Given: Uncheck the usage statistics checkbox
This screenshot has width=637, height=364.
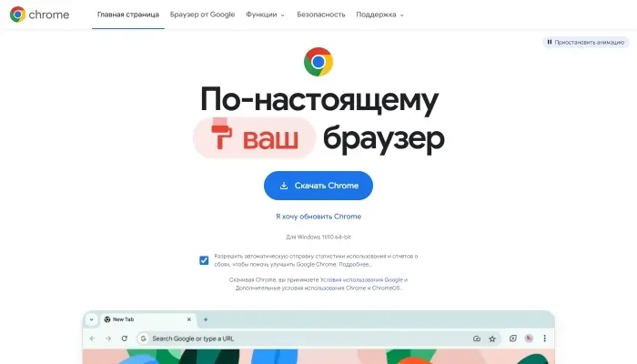Looking at the screenshot, I should click(x=204, y=260).
